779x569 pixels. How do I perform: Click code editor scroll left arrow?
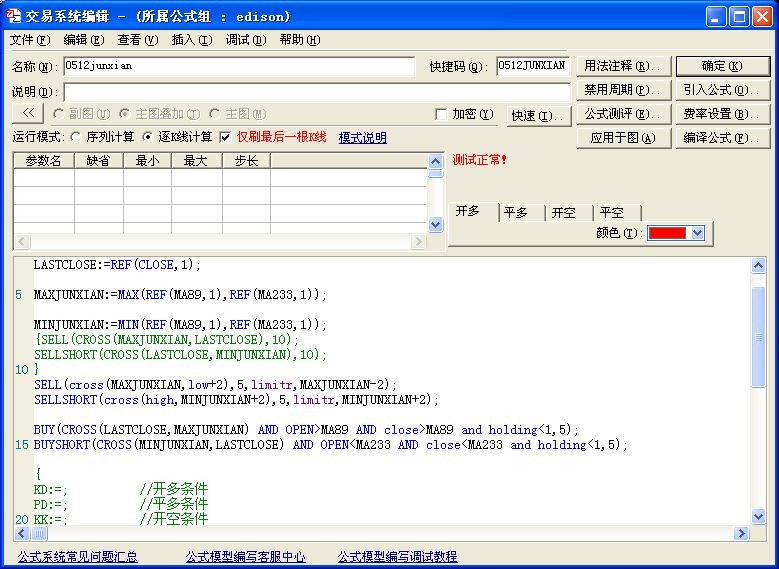point(21,533)
